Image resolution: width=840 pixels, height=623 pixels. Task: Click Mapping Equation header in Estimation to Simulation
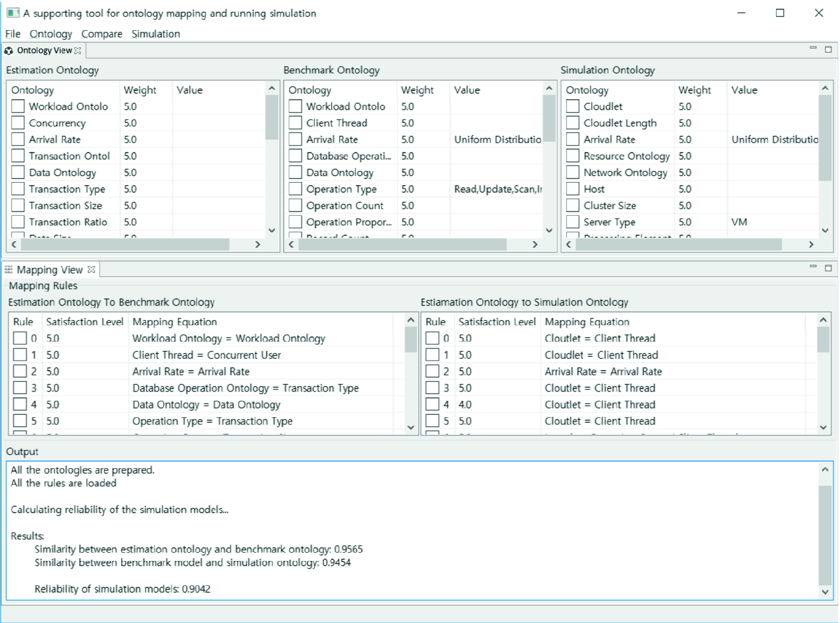coord(587,322)
